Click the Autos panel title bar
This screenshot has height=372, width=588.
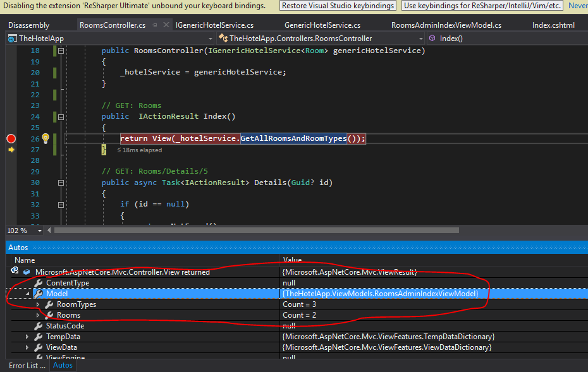coord(297,247)
